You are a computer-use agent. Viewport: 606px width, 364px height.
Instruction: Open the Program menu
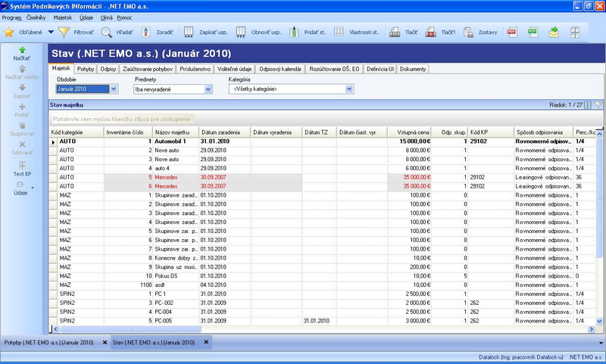coord(11,17)
